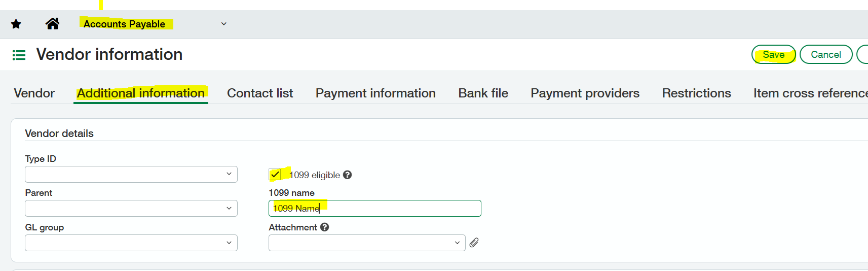
Task: Click help icon next to Attachment
Action: click(325, 227)
